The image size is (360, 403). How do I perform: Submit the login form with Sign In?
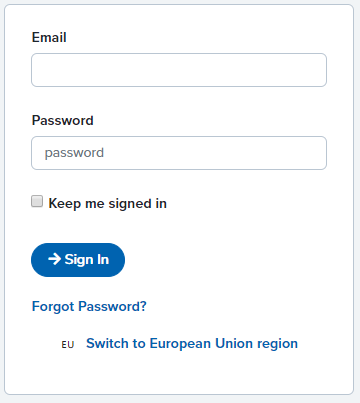click(x=78, y=260)
